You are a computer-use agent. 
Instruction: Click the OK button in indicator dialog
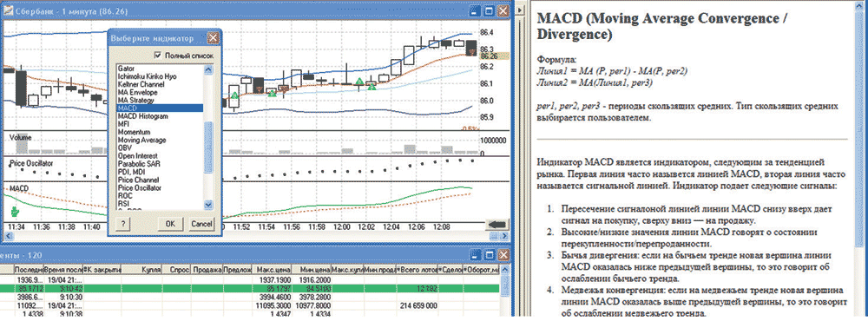(170, 224)
